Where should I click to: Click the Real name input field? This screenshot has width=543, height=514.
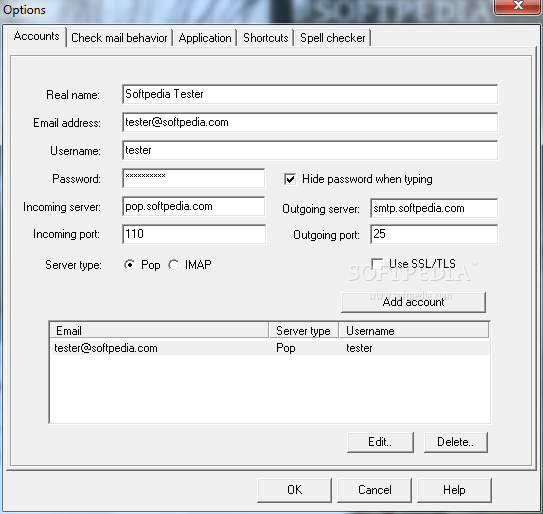tap(310, 94)
